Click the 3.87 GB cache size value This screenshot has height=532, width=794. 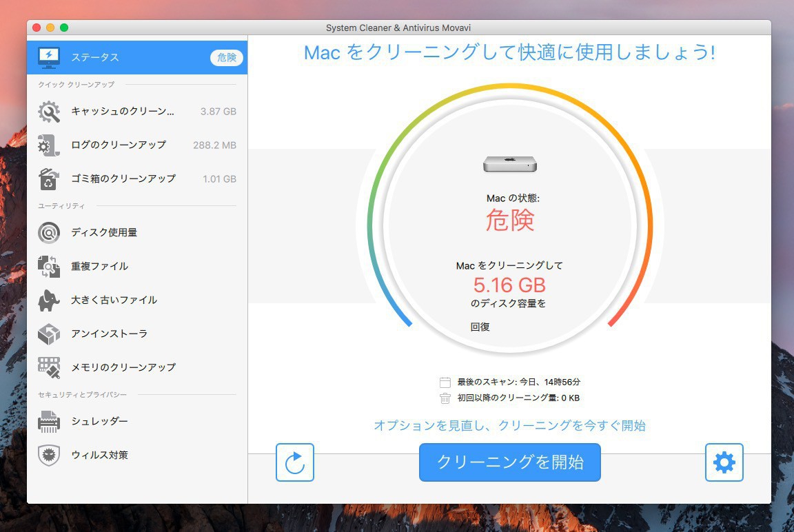coord(218,112)
